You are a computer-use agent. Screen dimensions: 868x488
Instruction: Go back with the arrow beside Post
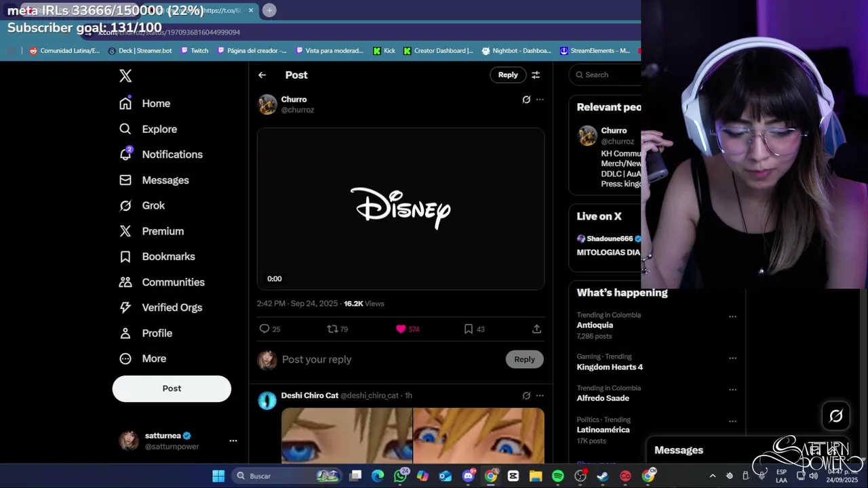[x=262, y=75]
